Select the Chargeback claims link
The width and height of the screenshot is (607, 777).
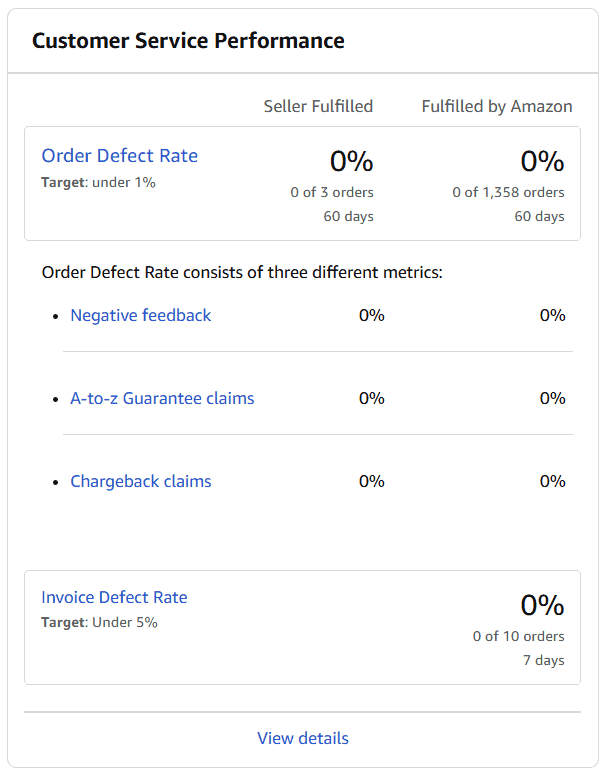click(x=141, y=482)
